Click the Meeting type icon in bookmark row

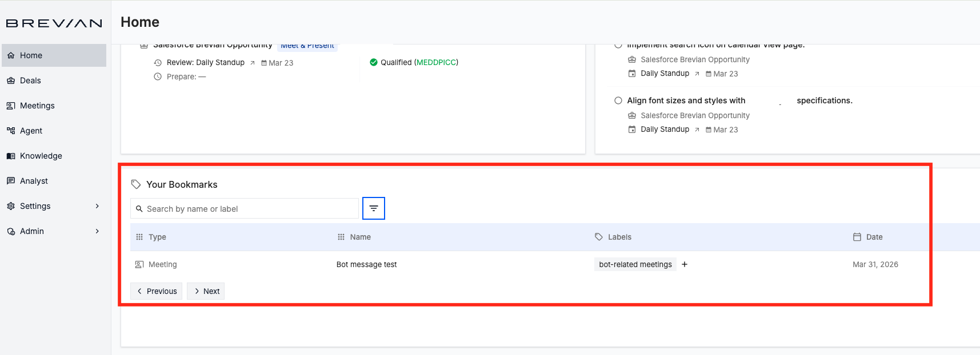139,264
